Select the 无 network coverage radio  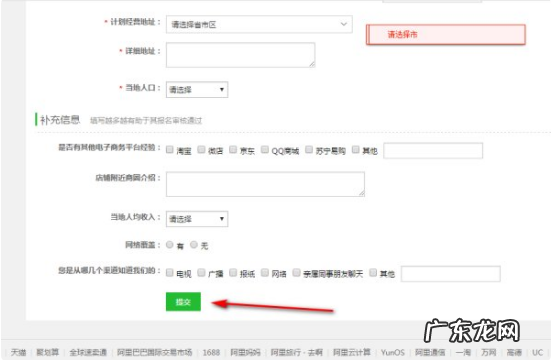(x=194, y=244)
